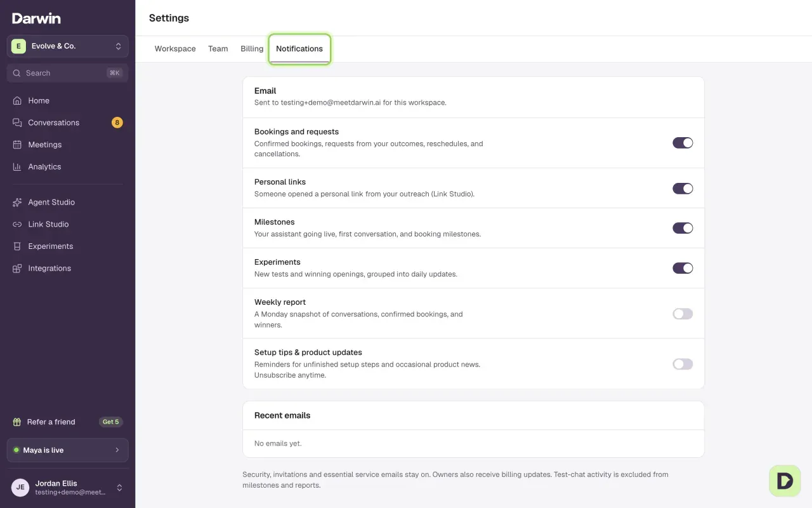The width and height of the screenshot is (812, 508).
Task: Open the Darwin chat widget icon
Action: 785,481
